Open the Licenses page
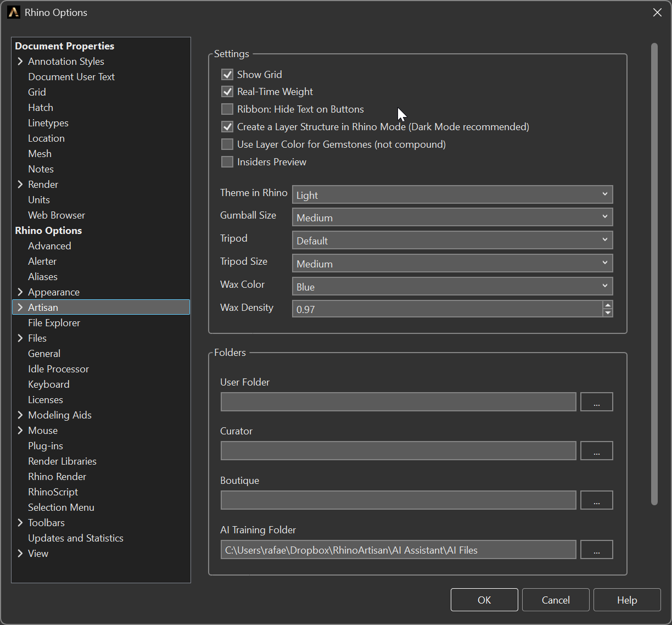 point(46,400)
